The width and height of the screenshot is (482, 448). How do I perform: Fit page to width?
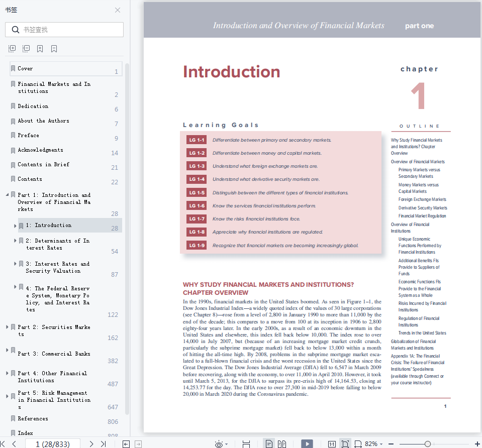coord(358,444)
